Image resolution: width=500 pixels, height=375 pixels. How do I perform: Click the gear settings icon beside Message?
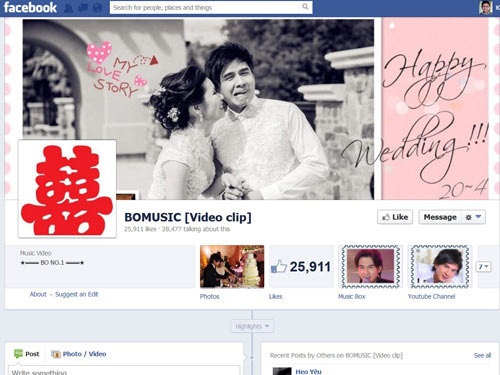click(x=468, y=217)
